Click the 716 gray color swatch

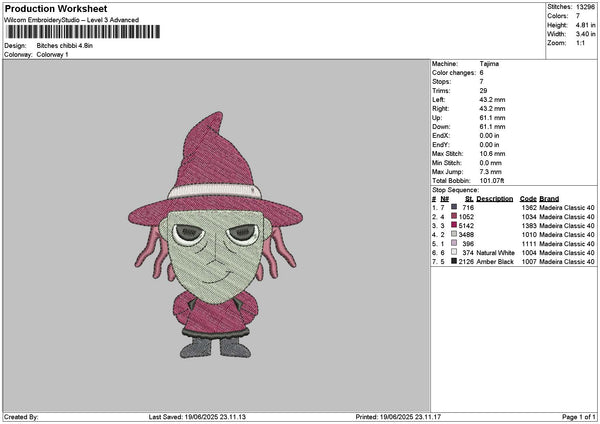(x=454, y=207)
